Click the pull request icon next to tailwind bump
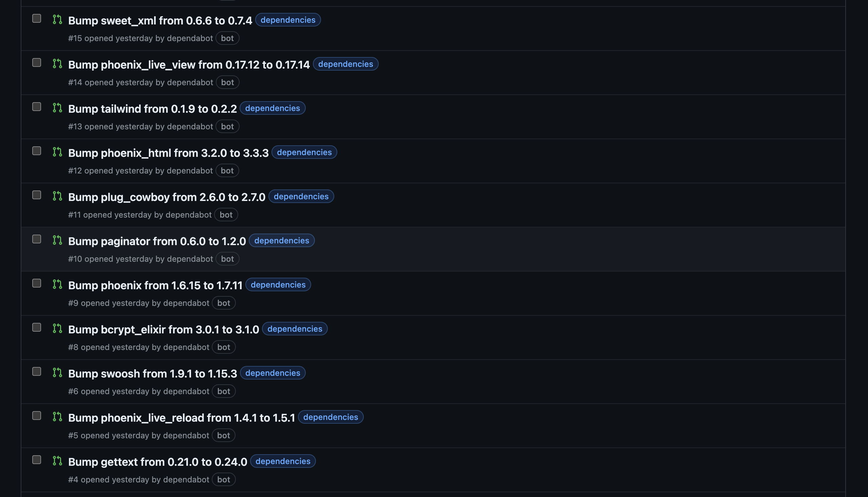Image resolution: width=868 pixels, height=497 pixels. tap(57, 108)
